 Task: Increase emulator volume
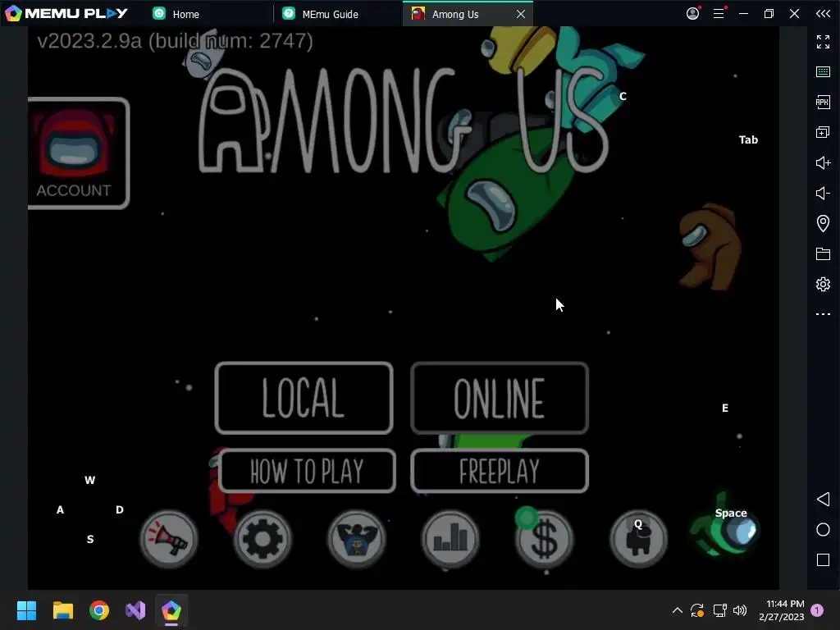823,162
